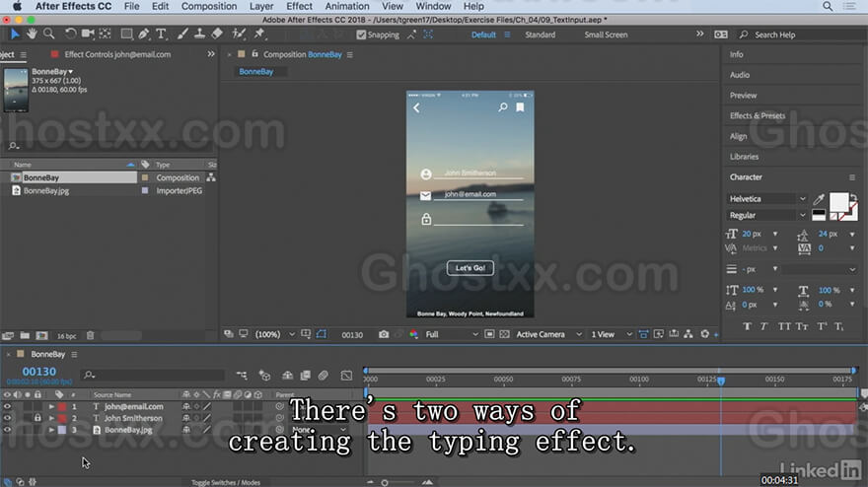Open the Effects & Presets panel
Viewport: 868px width, 487px height.
pos(758,115)
